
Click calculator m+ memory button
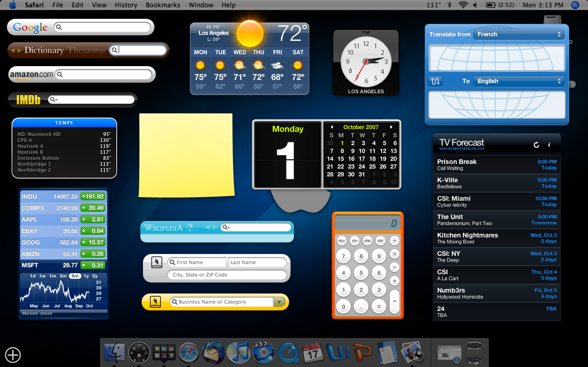pyautogui.click(x=342, y=240)
